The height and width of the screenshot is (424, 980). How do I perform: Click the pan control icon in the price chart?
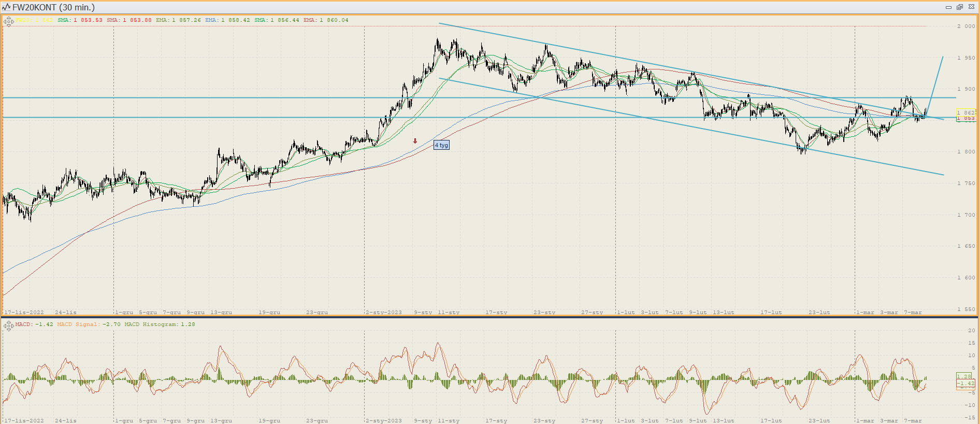(x=8, y=21)
